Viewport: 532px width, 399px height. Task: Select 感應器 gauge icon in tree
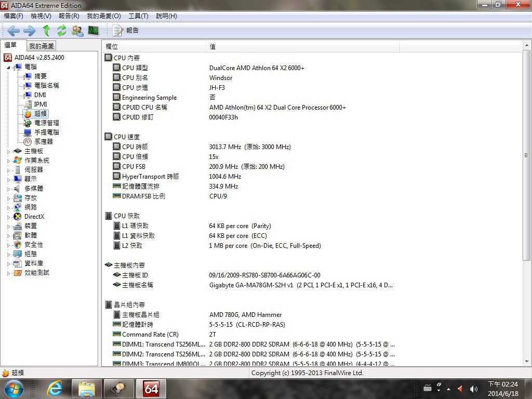tap(28, 141)
